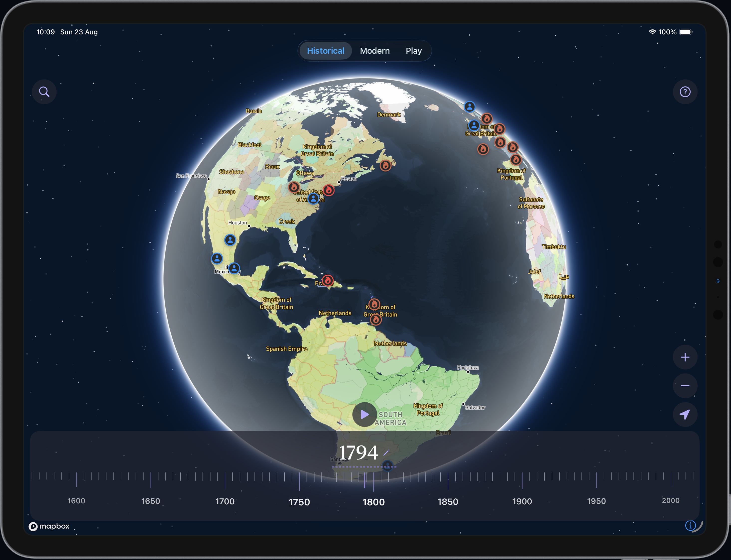
Task: Tap the pencil edit icon beside 1794
Action: point(386,452)
